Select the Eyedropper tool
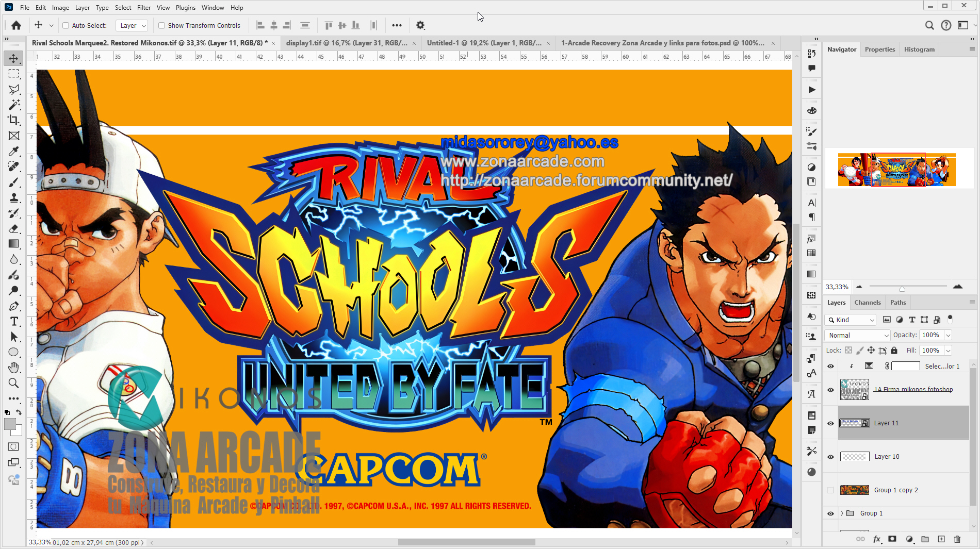Viewport: 980px width, 549px height. [14, 151]
